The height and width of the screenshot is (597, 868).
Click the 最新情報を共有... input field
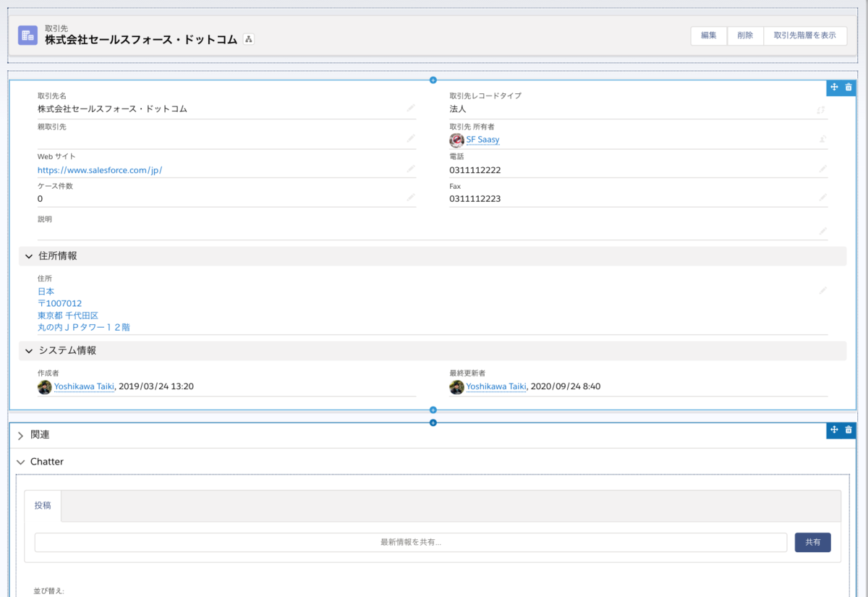point(411,543)
